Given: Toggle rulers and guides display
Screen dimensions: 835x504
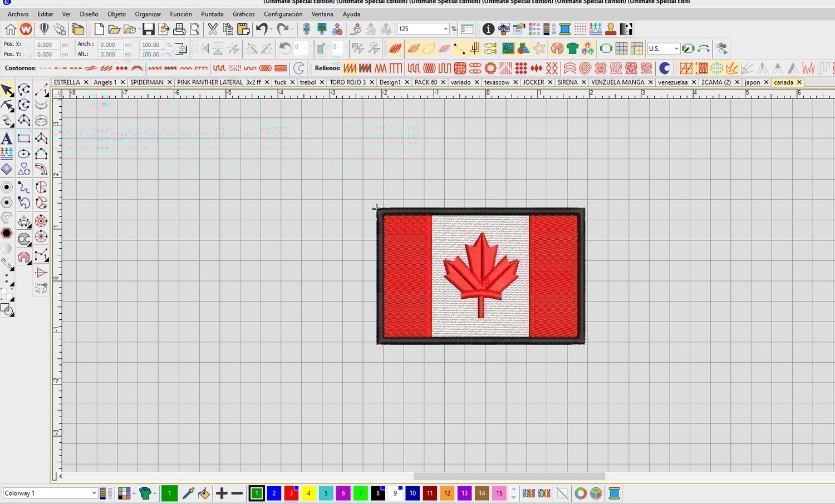Looking at the screenshot, I should pyautogui.click(x=637, y=48).
